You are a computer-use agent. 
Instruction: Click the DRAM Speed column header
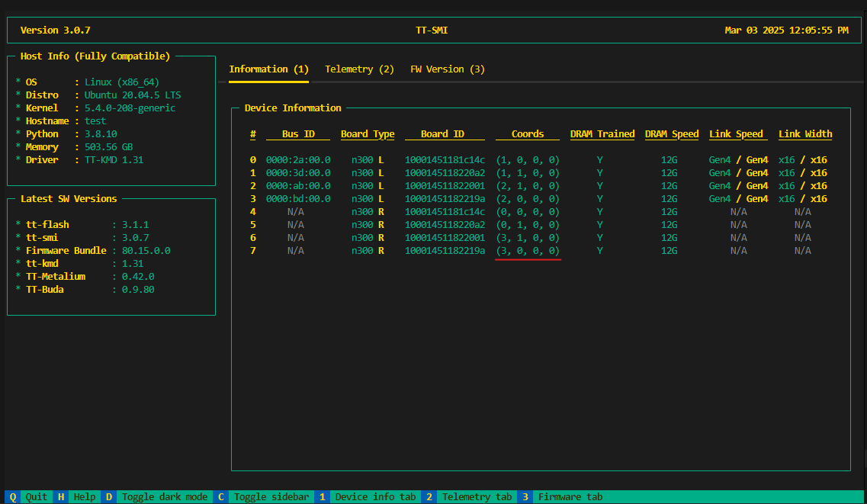point(672,134)
